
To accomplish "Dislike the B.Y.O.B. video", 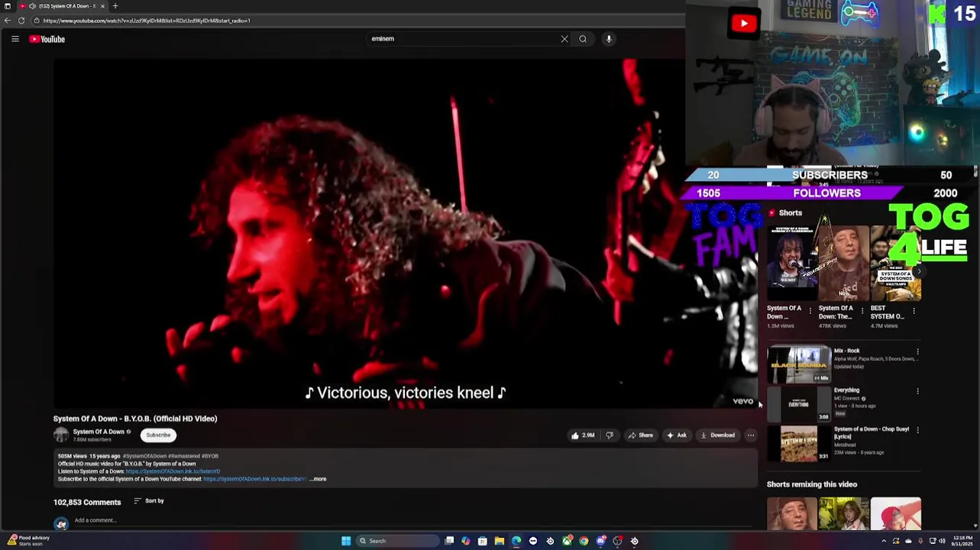I will tap(610, 435).
